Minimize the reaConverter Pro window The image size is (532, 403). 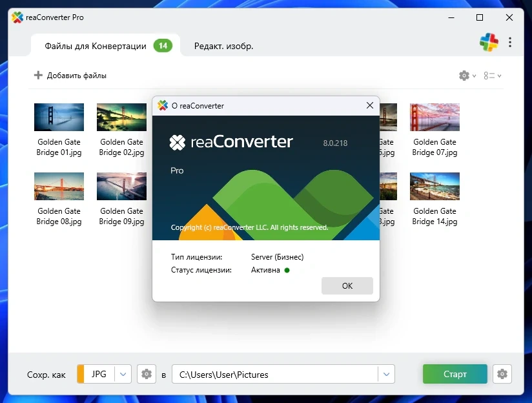(x=451, y=17)
